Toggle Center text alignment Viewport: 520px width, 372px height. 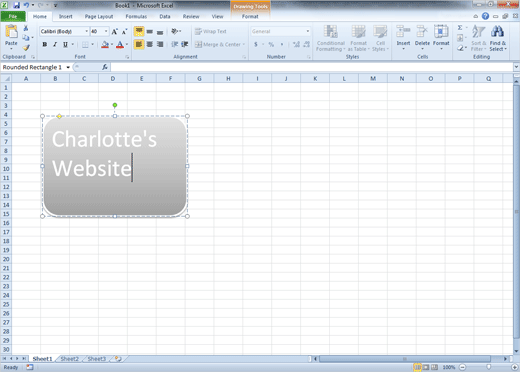click(x=150, y=44)
